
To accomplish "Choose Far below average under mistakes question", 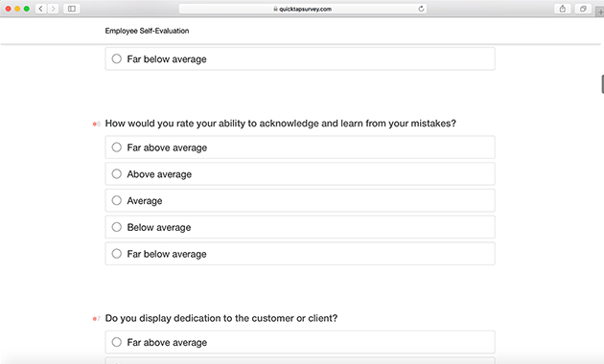I will pos(300,254).
